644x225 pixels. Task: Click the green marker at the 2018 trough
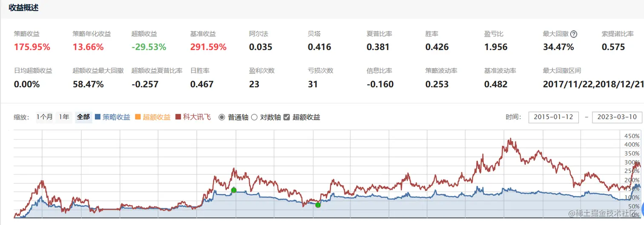318,205
